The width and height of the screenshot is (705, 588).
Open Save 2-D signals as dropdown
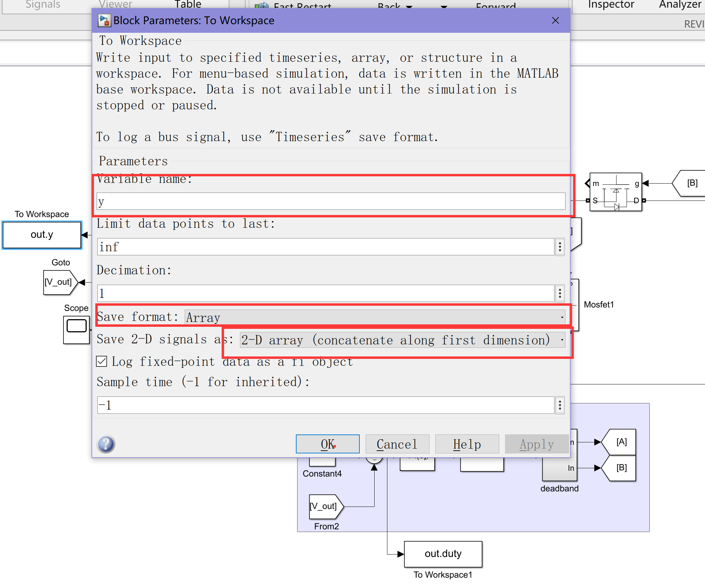(402, 340)
